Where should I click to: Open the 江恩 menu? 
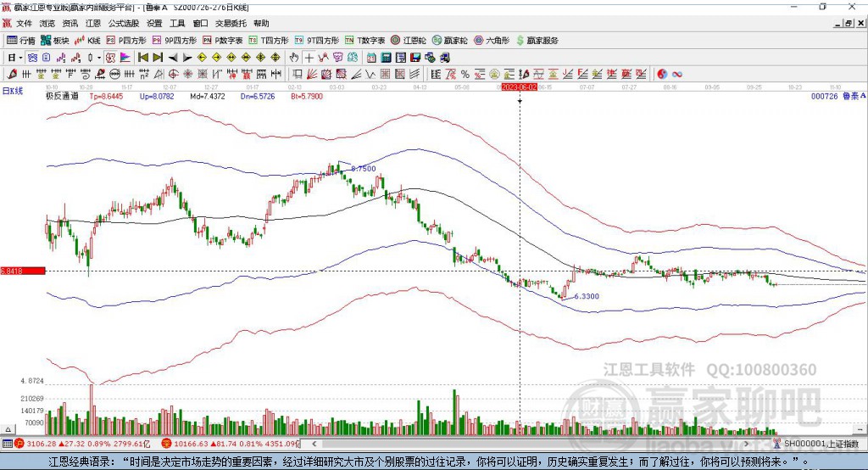93,23
